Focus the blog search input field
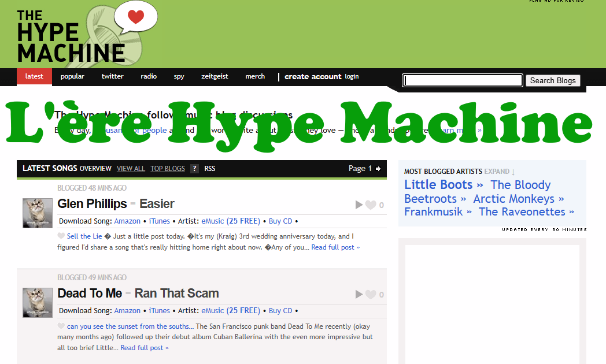Screen dimensions: 606x364 463,80
